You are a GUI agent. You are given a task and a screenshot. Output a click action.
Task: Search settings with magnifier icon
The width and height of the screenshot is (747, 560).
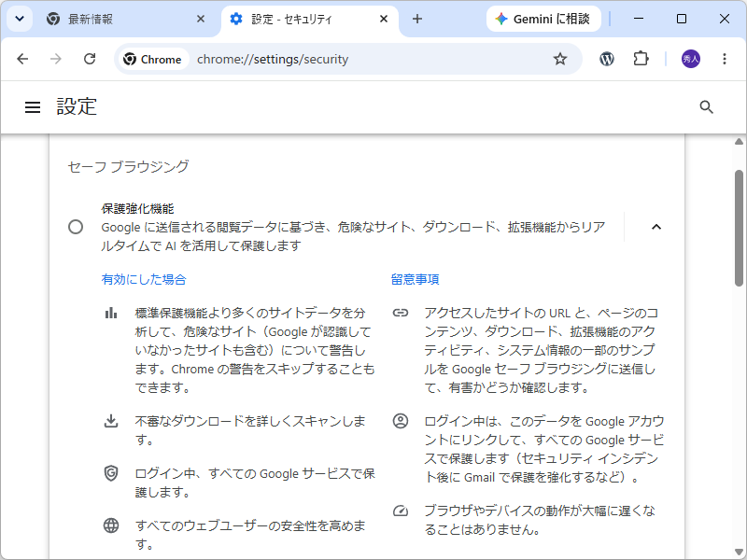click(x=706, y=107)
